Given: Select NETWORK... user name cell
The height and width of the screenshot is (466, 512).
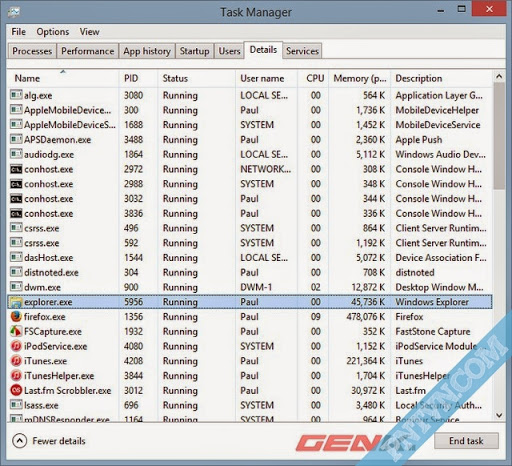Looking at the screenshot, I should pyautogui.click(x=266, y=169).
